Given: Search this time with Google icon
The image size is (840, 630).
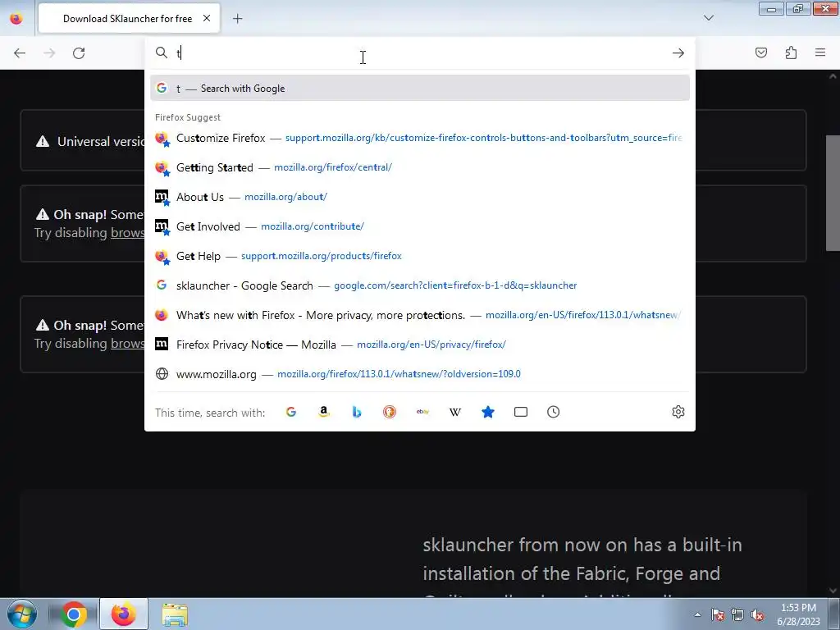Looking at the screenshot, I should click(x=291, y=412).
